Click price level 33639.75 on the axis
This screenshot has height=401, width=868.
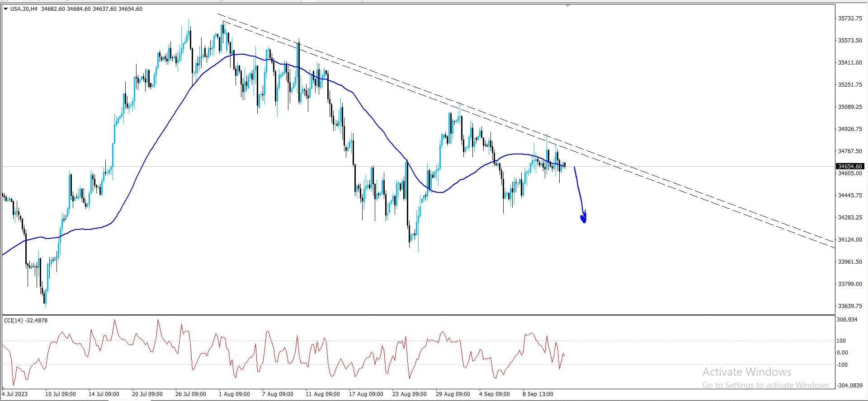[850, 306]
